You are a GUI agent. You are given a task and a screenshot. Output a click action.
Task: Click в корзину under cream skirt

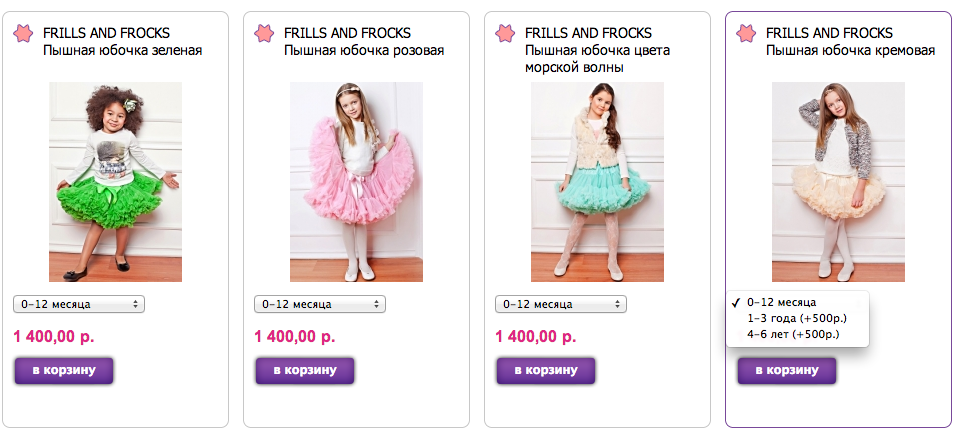point(787,370)
